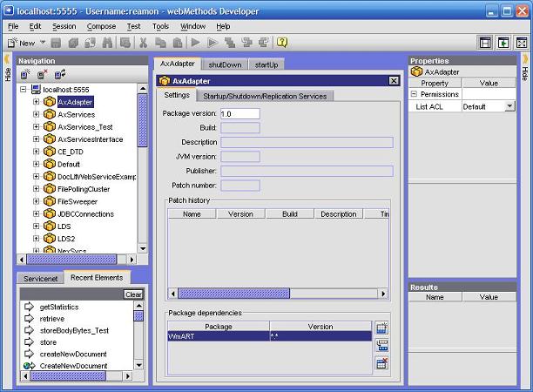Screen dimensions: 533x392
Task: Select the LDS package in the tree
Action: 64,226
